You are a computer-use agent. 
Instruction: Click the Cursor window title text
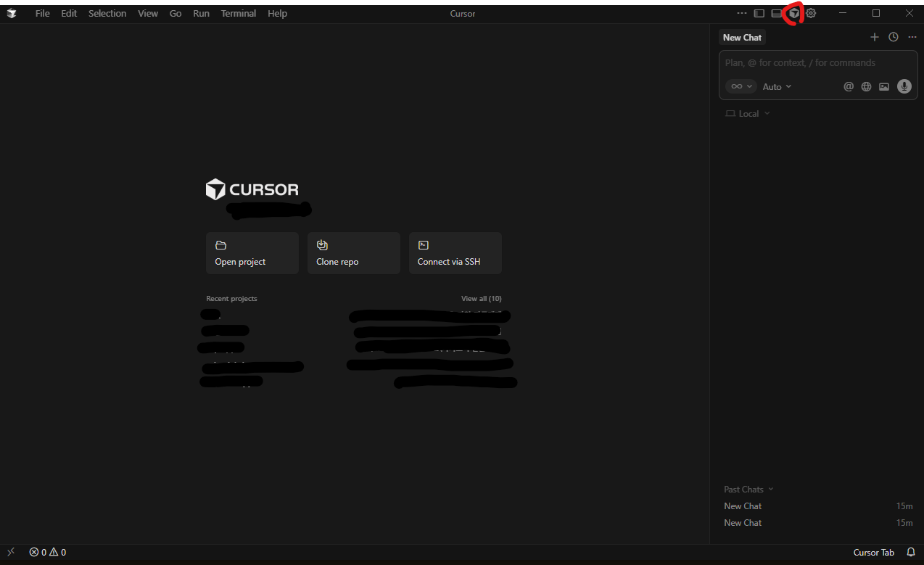coord(463,13)
